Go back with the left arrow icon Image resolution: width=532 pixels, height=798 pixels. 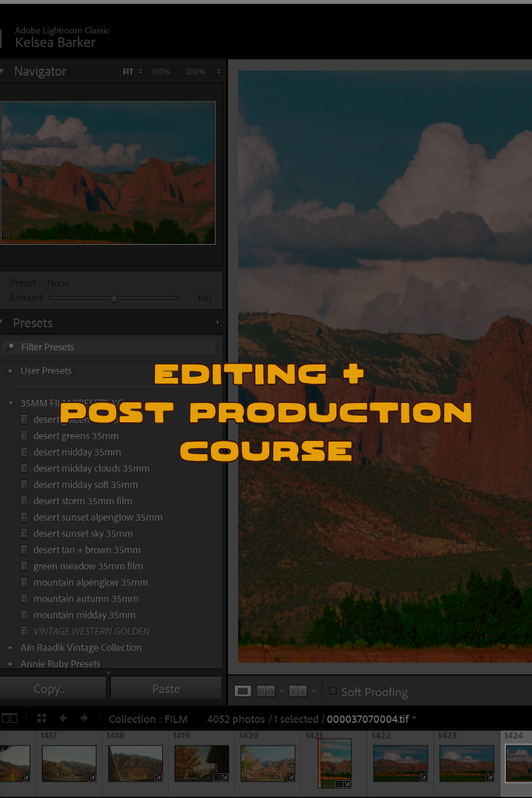(63, 718)
